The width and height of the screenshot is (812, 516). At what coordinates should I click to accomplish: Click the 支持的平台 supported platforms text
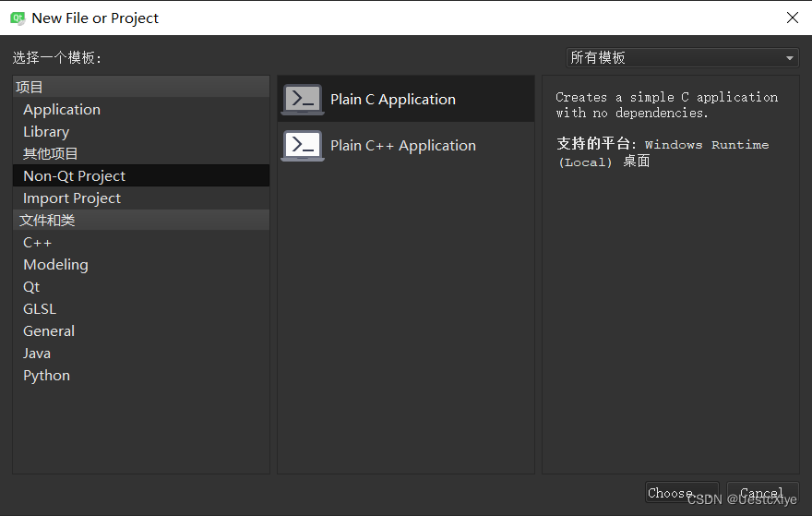663,153
